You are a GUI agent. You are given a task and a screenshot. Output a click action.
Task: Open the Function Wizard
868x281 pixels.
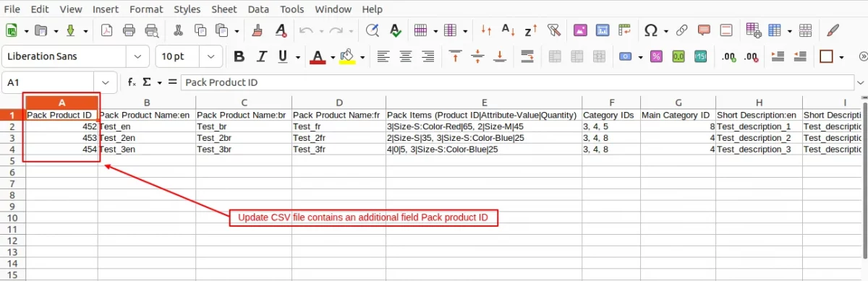[132, 82]
